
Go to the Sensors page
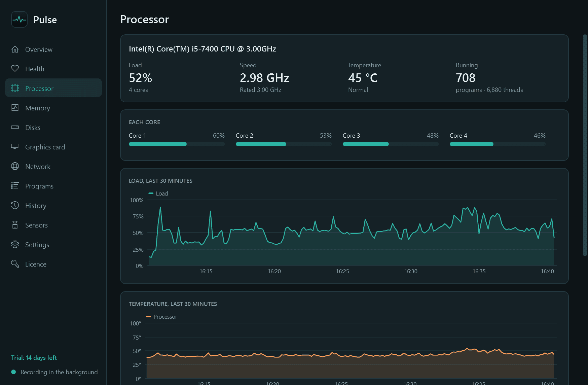(x=53, y=225)
